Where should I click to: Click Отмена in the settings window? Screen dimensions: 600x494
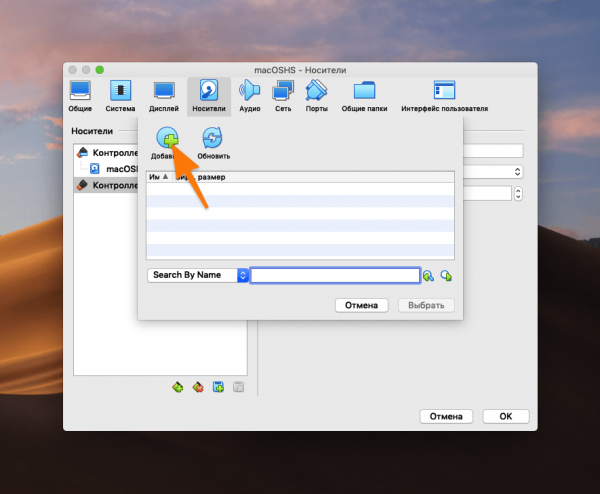(x=446, y=416)
